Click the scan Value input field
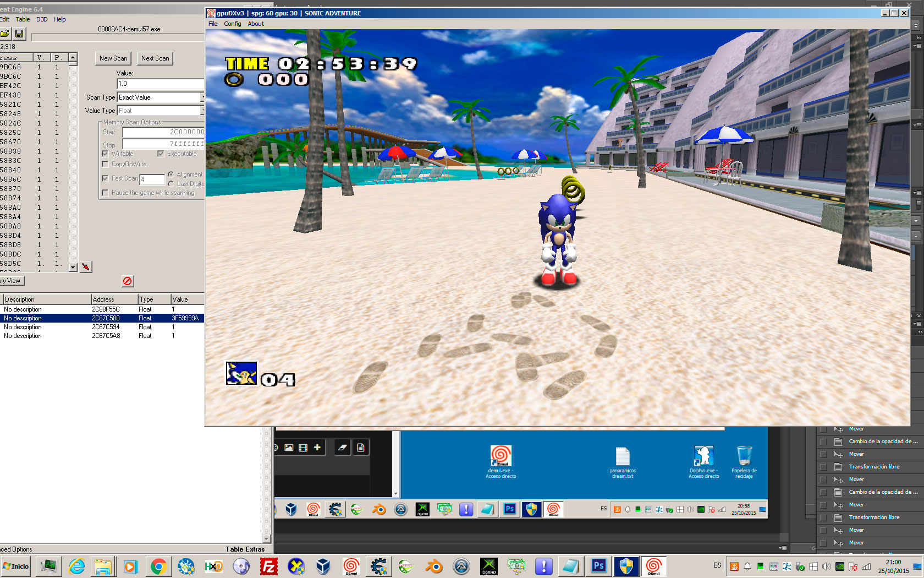Screen dimensions: 924x578 coord(161,84)
